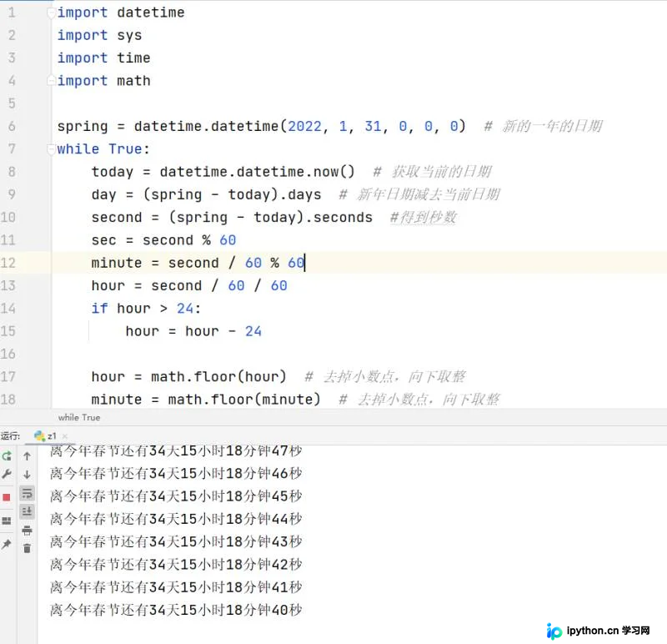Click the year 2022 in the spring assignment

(304, 127)
